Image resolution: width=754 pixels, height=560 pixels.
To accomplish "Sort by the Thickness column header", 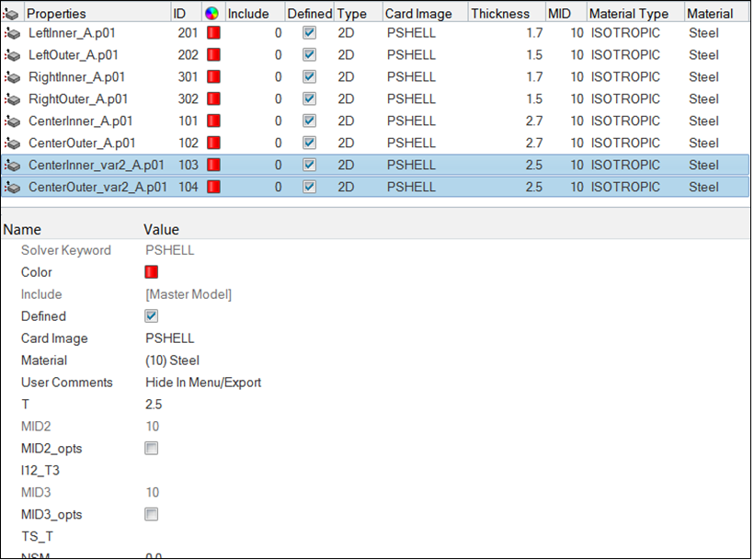I will 500,14.
